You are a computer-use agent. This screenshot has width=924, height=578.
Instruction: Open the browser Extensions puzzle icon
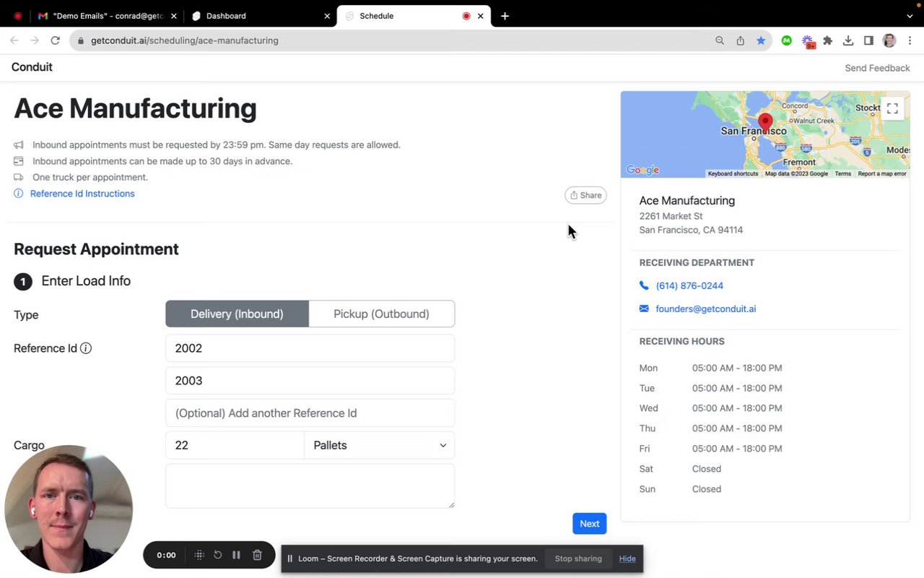(828, 40)
